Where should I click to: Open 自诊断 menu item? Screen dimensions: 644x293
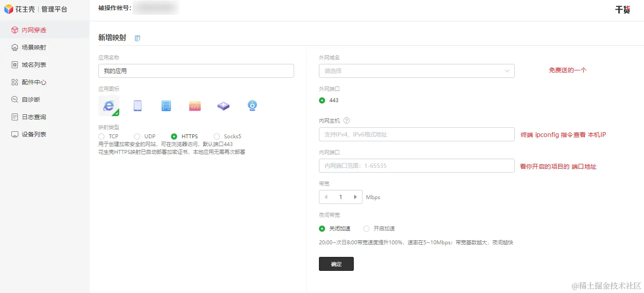pos(45,100)
